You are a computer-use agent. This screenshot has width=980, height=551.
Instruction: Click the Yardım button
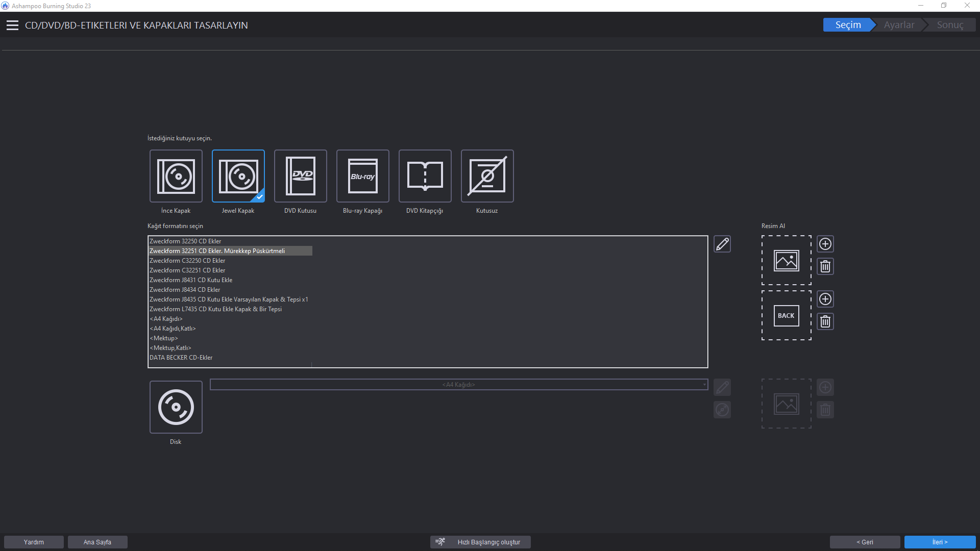[34, 542]
